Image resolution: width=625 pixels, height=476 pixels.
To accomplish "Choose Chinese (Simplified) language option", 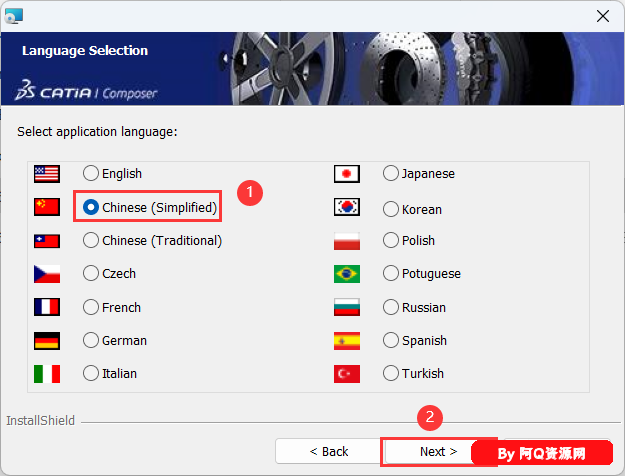I will (x=91, y=207).
